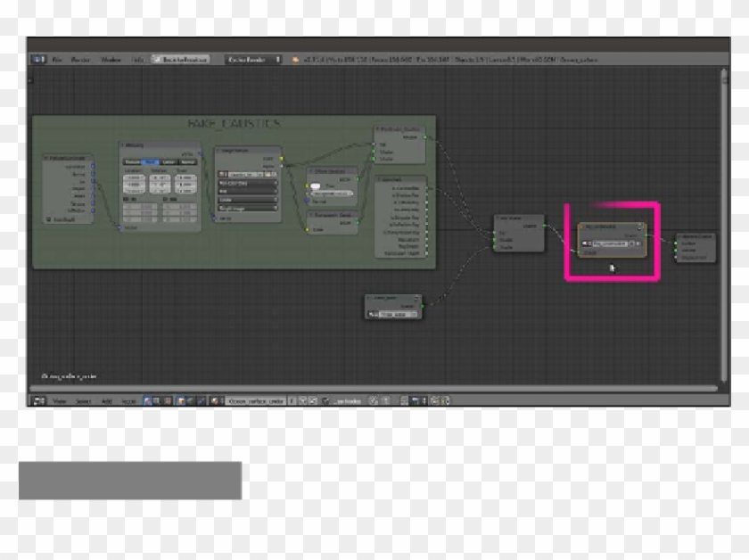This screenshot has width=749, height=560.
Task: Toggle From Dupli checkbox in Texture Coordinate node
Action: click(x=48, y=218)
